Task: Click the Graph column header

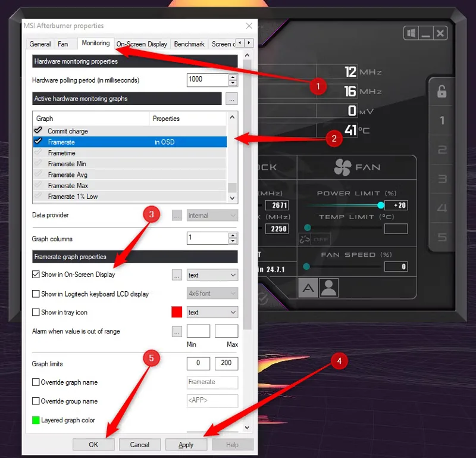Action: tap(91, 119)
